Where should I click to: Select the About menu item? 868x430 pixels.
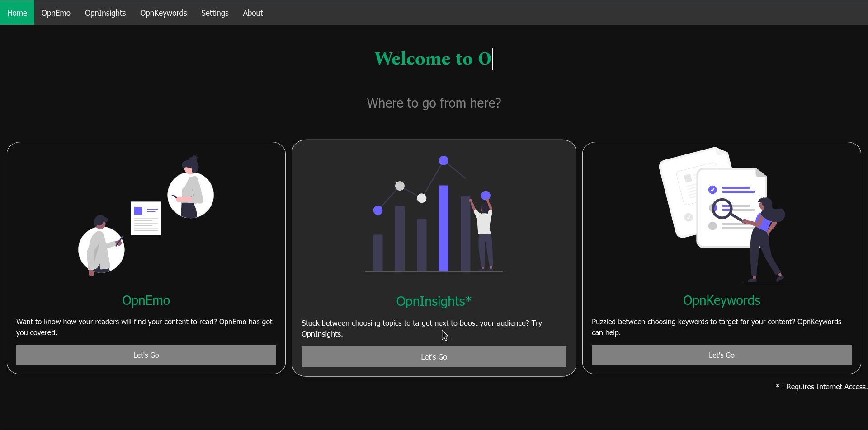point(253,13)
